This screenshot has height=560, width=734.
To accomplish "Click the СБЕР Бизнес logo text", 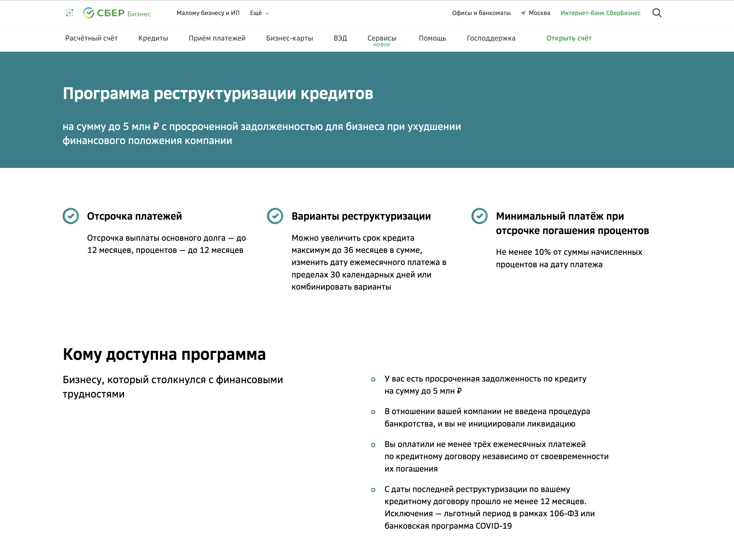I will pos(124,13).
